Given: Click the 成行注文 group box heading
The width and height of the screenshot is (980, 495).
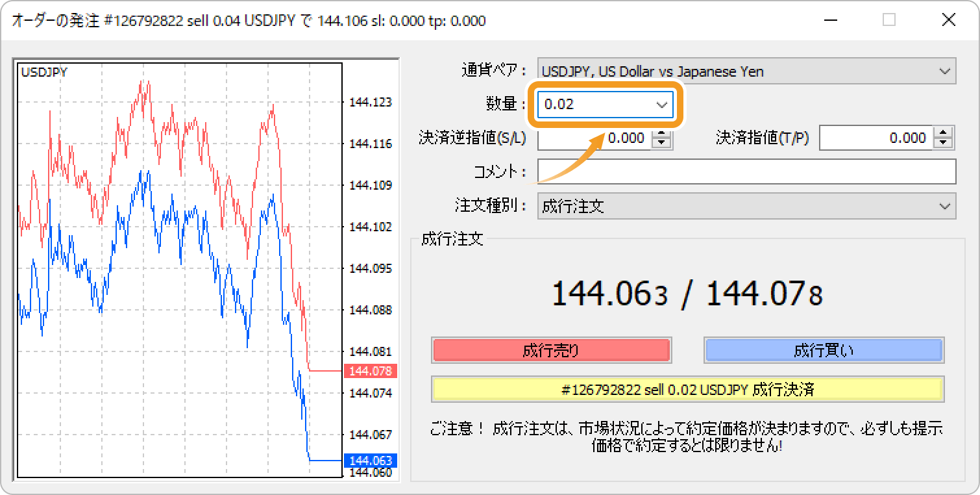Looking at the screenshot, I should pos(452,238).
